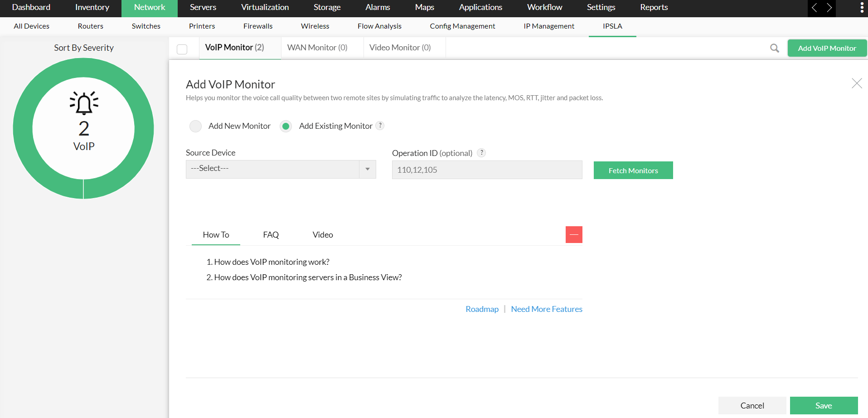Image resolution: width=868 pixels, height=418 pixels.
Task: Click the search magnifier icon
Action: (x=775, y=48)
